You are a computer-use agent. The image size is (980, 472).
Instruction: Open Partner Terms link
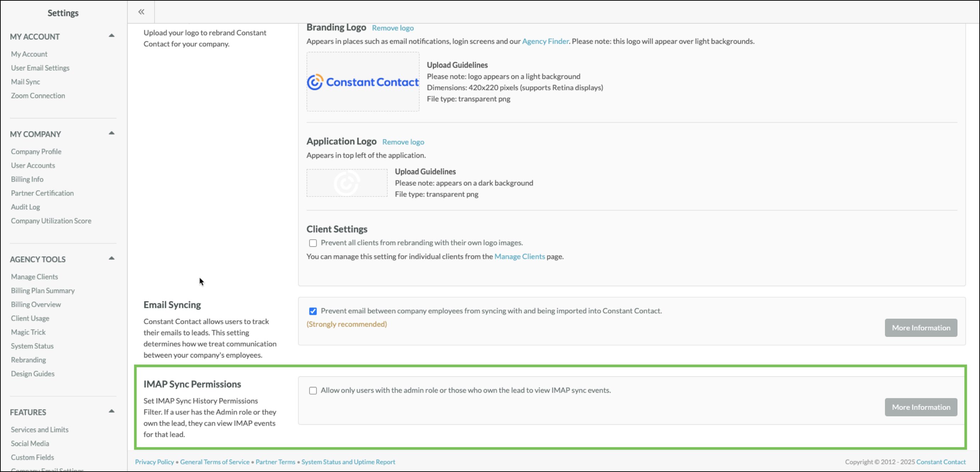pos(276,462)
